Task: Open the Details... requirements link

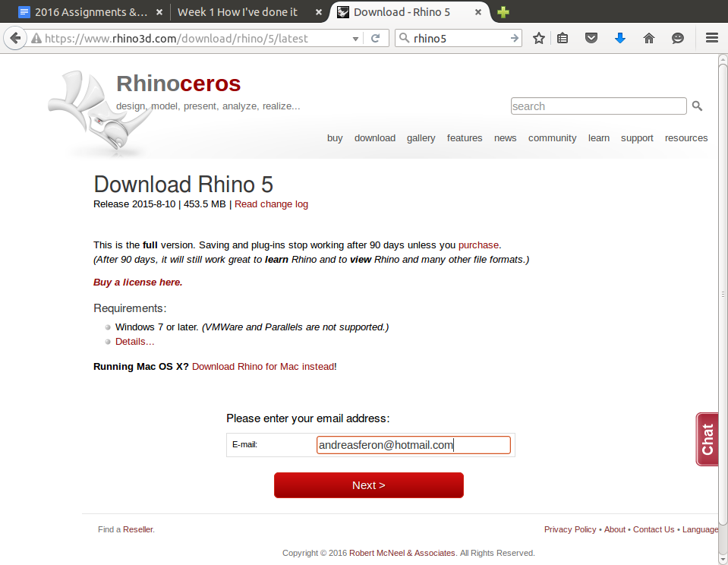Action: 134,342
